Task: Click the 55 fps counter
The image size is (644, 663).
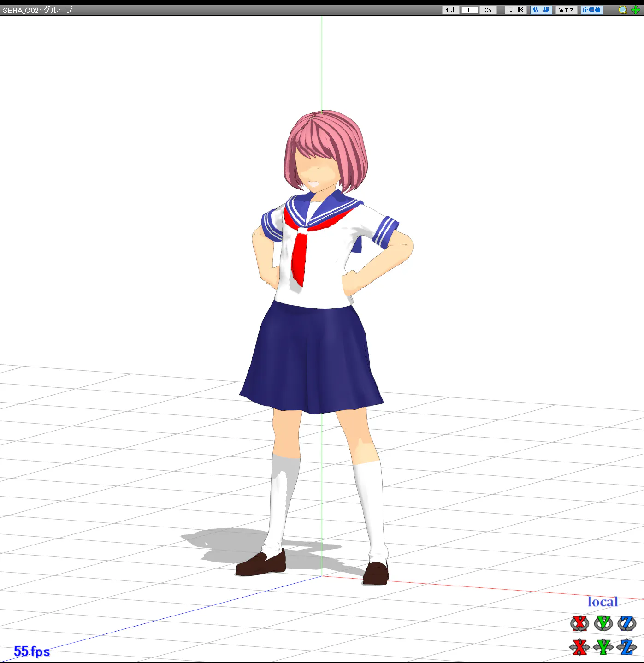Action: pyautogui.click(x=32, y=651)
